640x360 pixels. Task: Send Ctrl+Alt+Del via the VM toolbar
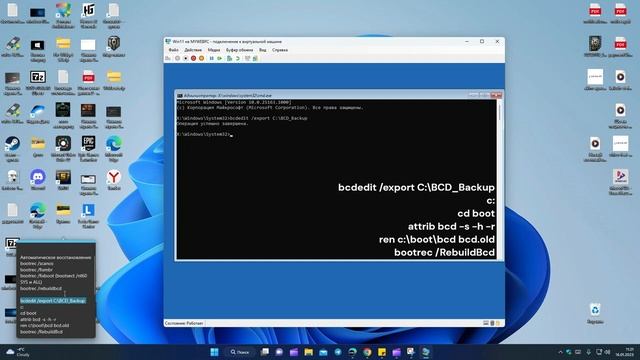tap(168, 58)
